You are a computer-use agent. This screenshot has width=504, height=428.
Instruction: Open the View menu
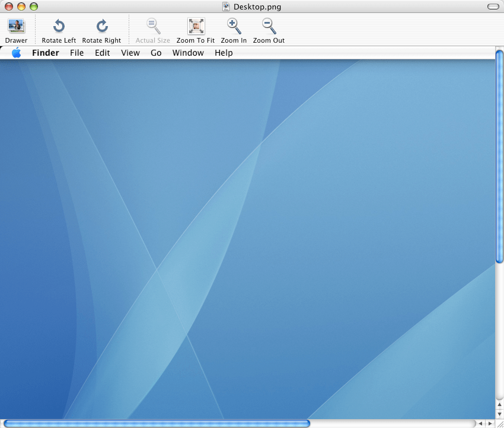130,53
